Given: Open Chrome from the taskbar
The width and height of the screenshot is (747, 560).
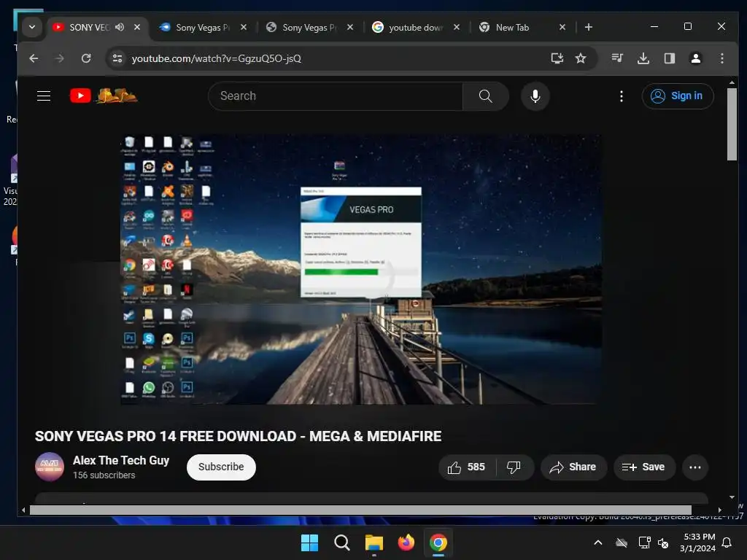Looking at the screenshot, I should point(438,542).
